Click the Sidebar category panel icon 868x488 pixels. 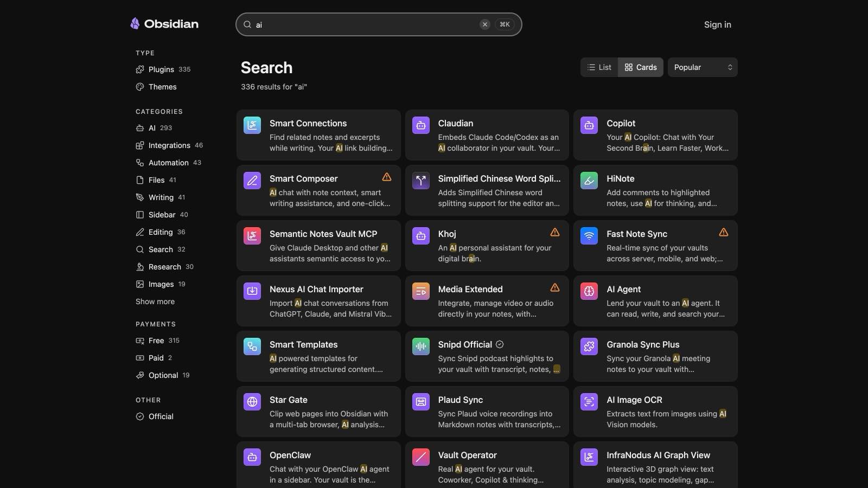coord(140,215)
